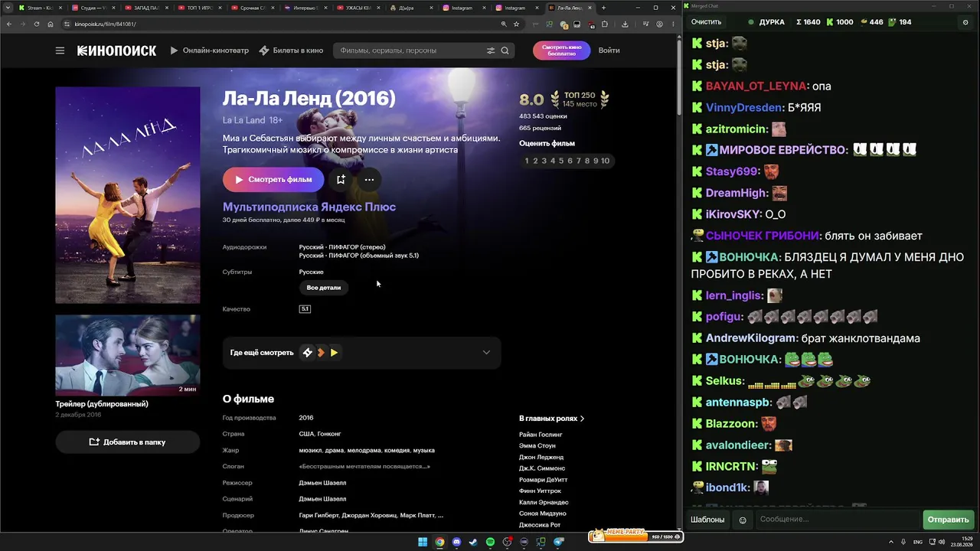
Task: Send message with Отправить button
Action: click(948, 520)
